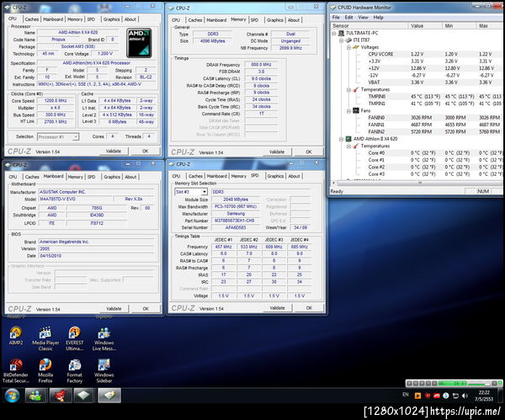
Task: Open the Processor #1 selection dropdown
Action: coord(76,137)
